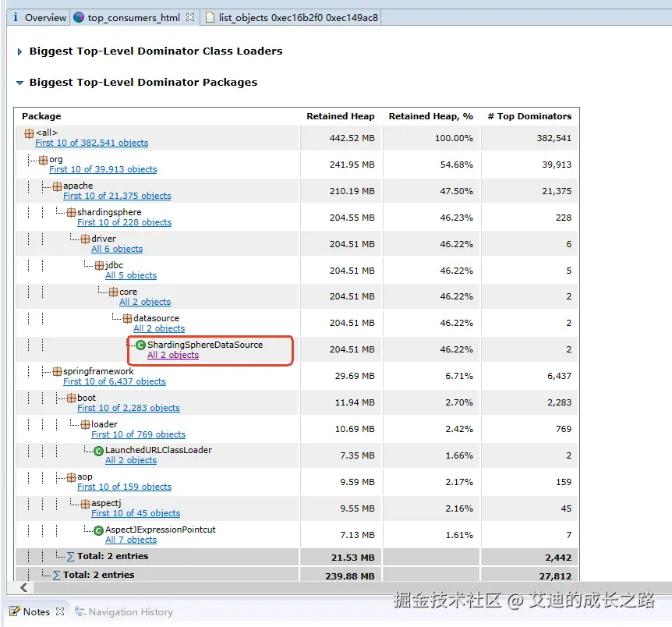672x627 pixels.
Task: Click the jdbc package icon
Action: [100, 266]
